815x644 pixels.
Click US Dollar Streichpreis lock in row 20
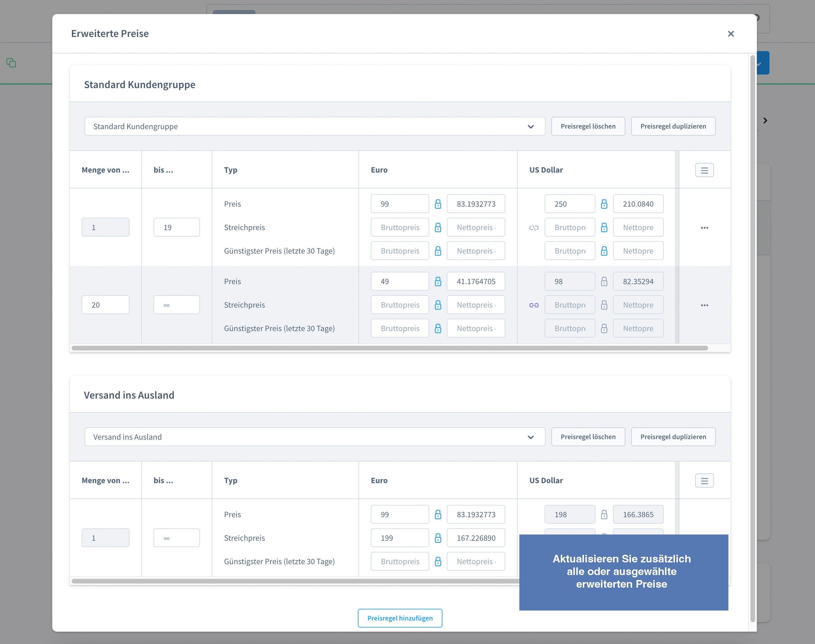click(x=604, y=305)
